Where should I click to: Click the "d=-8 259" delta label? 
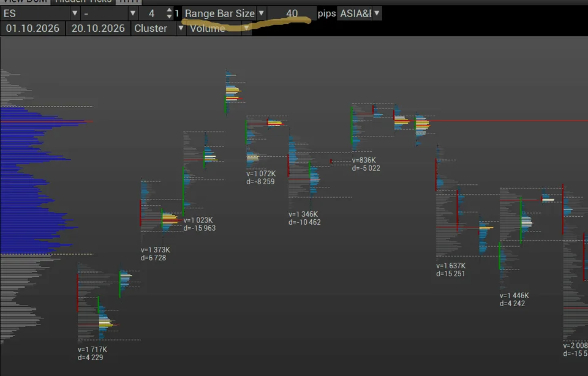[x=261, y=181]
